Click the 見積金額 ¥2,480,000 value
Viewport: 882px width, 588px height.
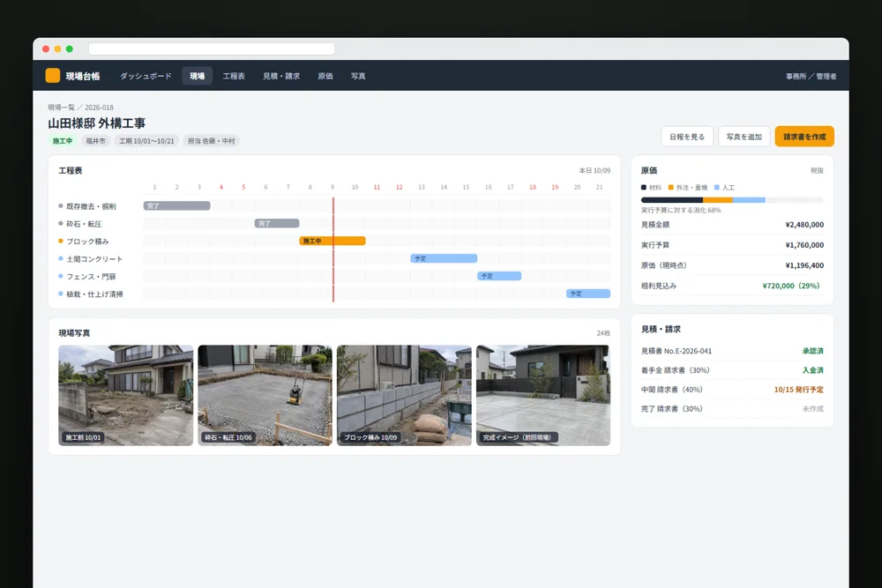(804, 225)
